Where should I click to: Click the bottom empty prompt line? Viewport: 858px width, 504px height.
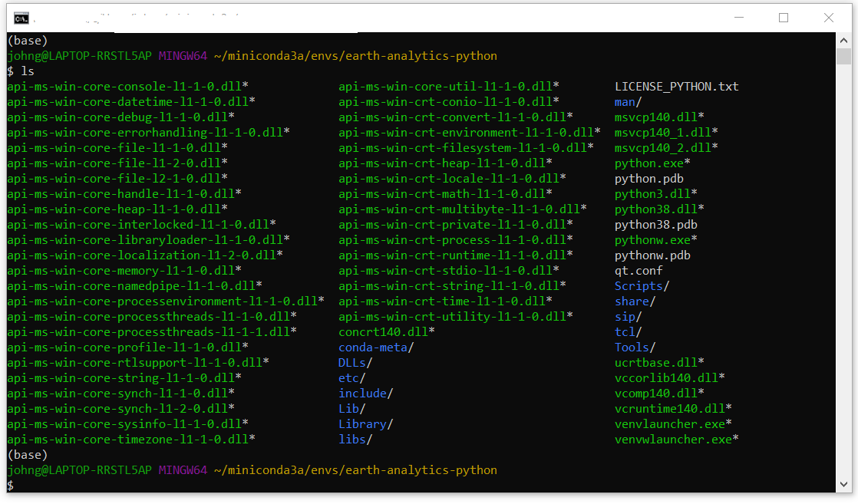tap(230, 486)
